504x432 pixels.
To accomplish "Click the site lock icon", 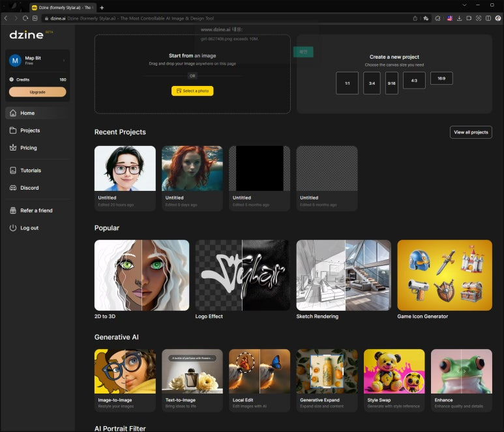I will click(46, 18).
